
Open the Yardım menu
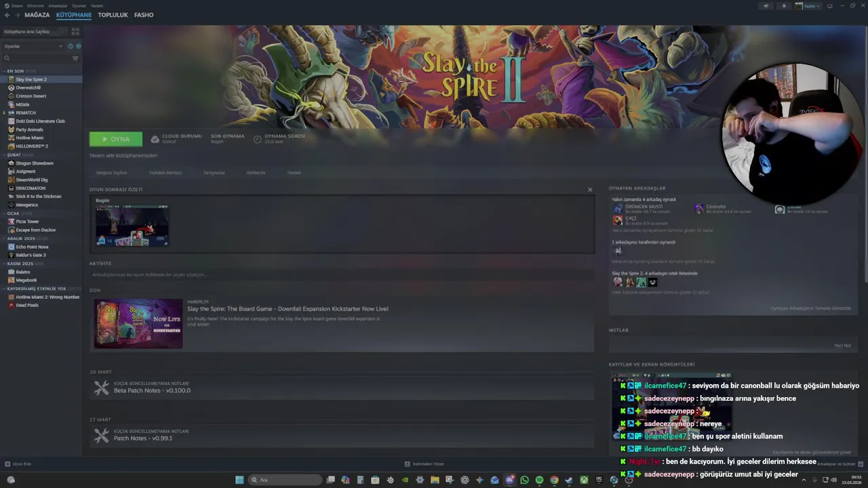point(97,5)
